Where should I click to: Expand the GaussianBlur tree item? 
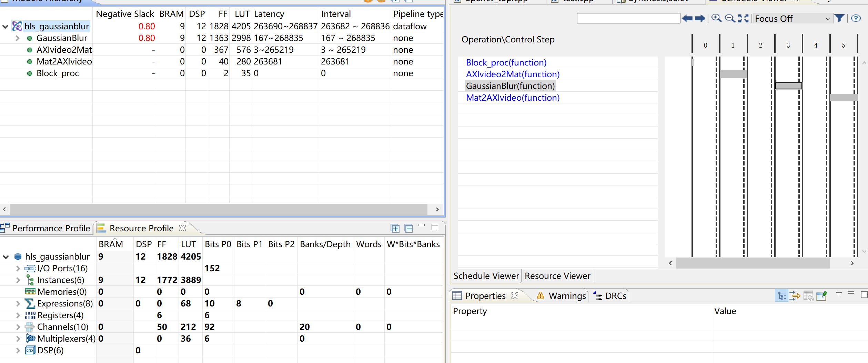pyautogui.click(x=17, y=38)
